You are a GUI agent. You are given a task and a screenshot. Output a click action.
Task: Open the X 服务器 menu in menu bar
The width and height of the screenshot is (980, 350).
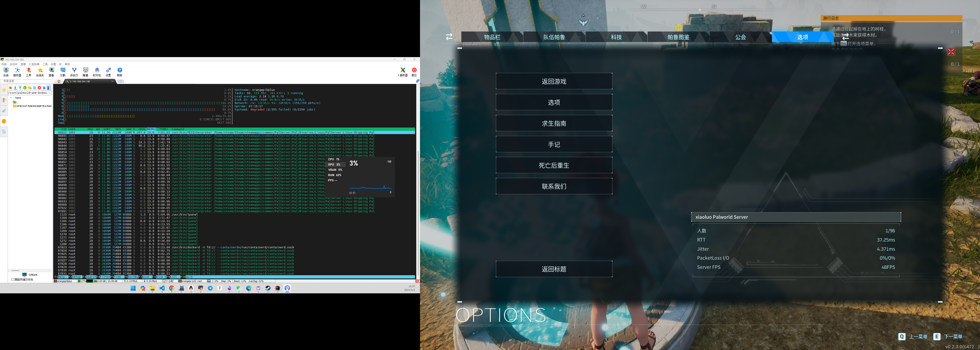tap(34, 64)
